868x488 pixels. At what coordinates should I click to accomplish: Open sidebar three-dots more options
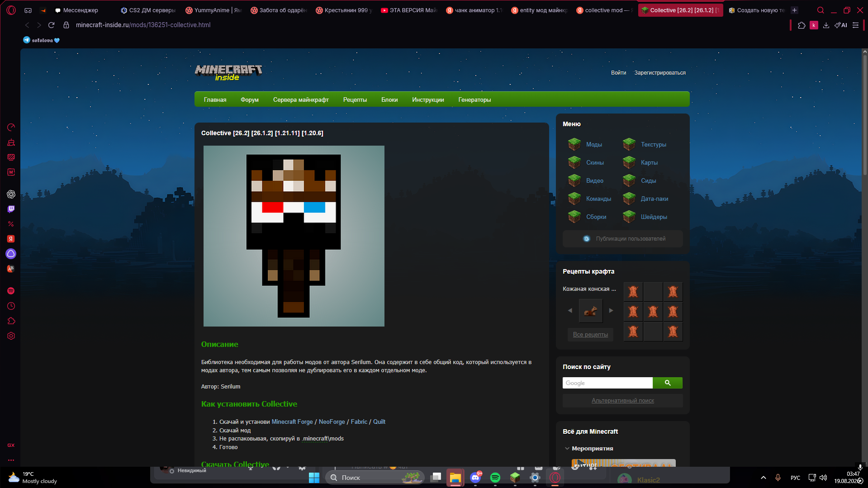[x=11, y=460]
